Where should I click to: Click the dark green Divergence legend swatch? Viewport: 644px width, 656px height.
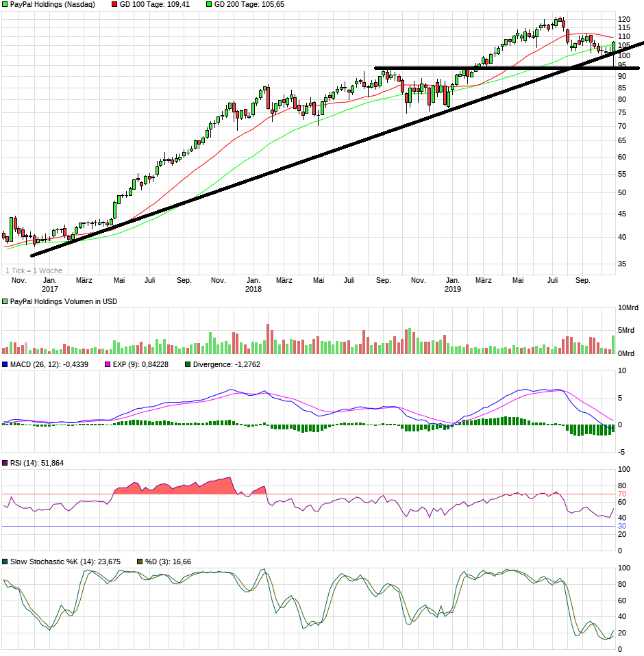(188, 364)
